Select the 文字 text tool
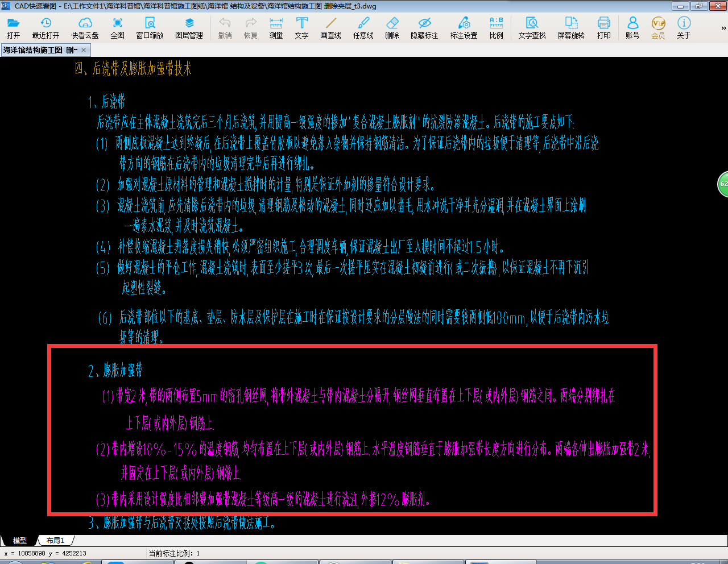Viewport: 728px width, 564px height. pyautogui.click(x=301, y=27)
